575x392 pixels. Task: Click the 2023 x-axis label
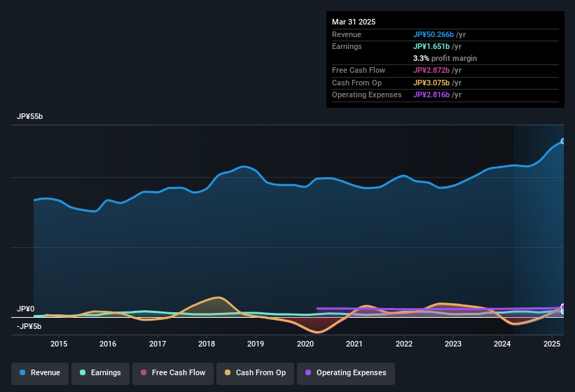point(453,344)
